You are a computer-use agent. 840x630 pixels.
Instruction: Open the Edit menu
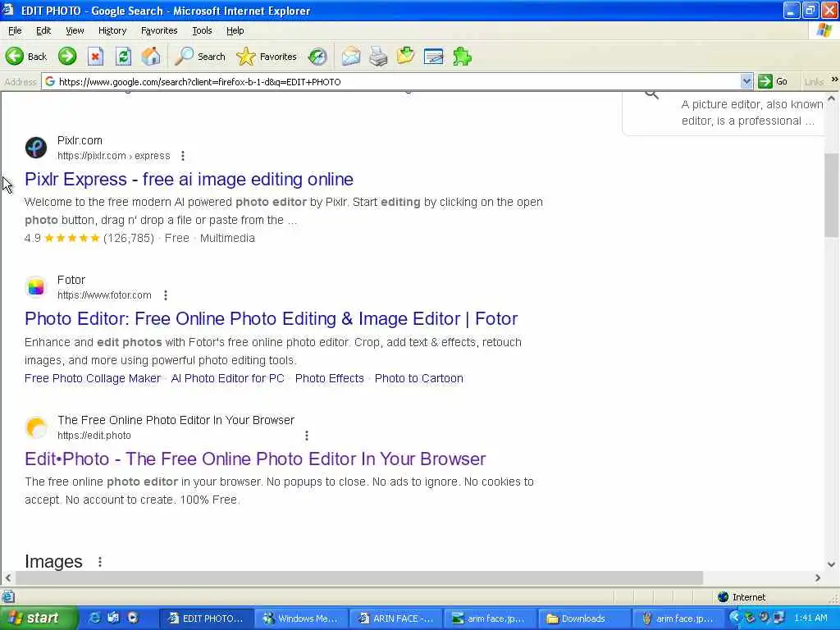pyautogui.click(x=43, y=30)
